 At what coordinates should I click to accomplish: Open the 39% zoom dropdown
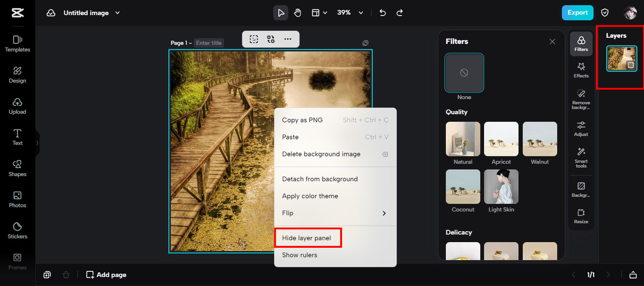coord(350,13)
